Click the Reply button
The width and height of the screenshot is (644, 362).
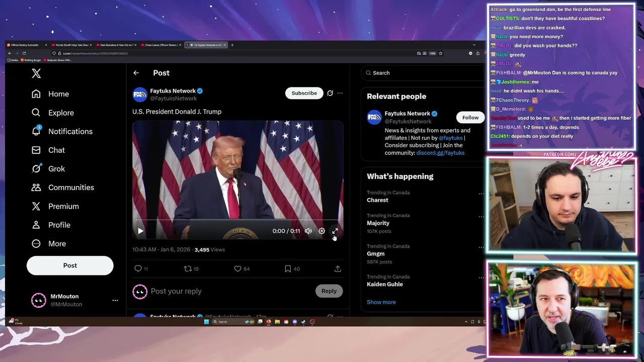pos(329,291)
